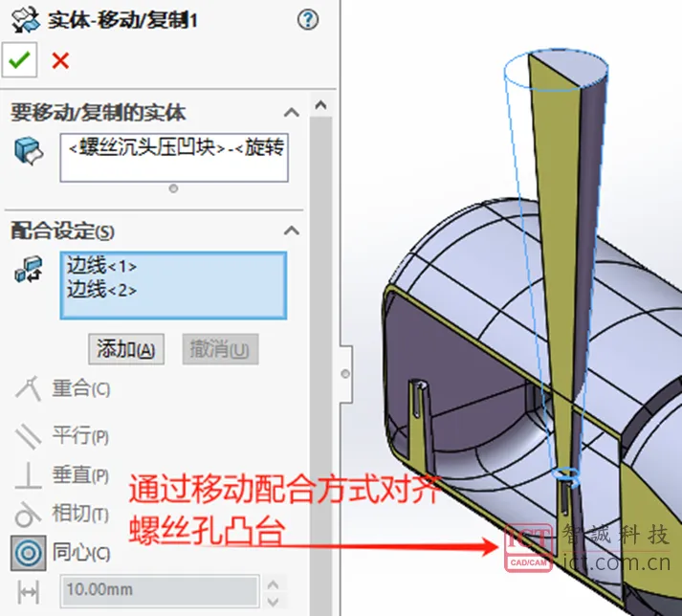Confirm with the green checkmark OK icon
Screen dimensions: 682x616
coord(19,60)
